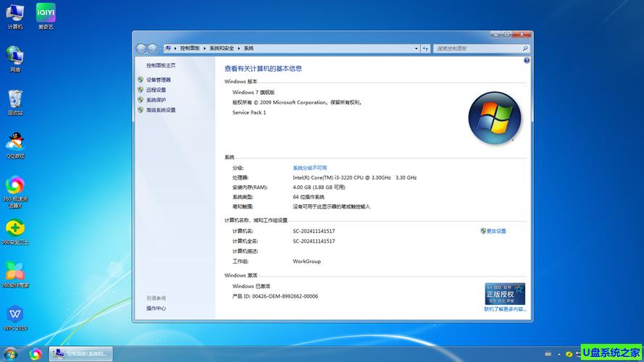
Task: Open the 联机了解更多内容 link
Action: [x=505, y=309]
